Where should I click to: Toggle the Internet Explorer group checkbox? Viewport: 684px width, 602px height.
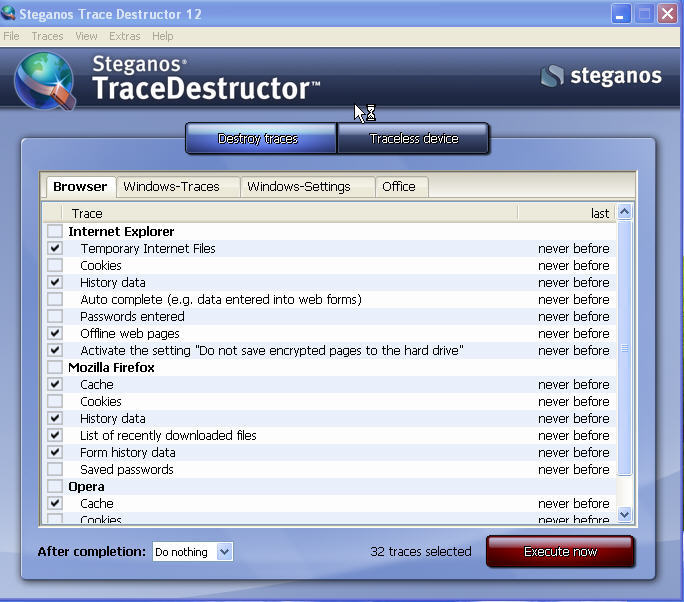(x=55, y=231)
